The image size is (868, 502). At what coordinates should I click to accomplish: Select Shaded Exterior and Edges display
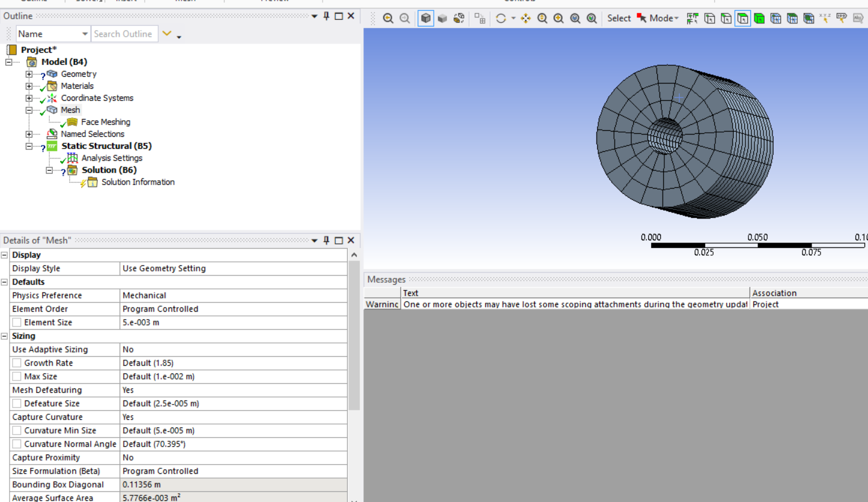tap(426, 18)
